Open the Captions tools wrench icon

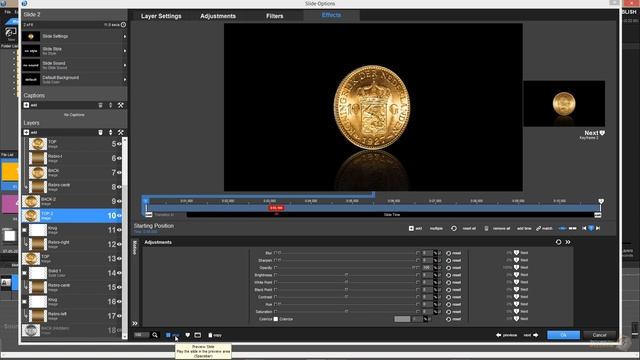click(121, 105)
